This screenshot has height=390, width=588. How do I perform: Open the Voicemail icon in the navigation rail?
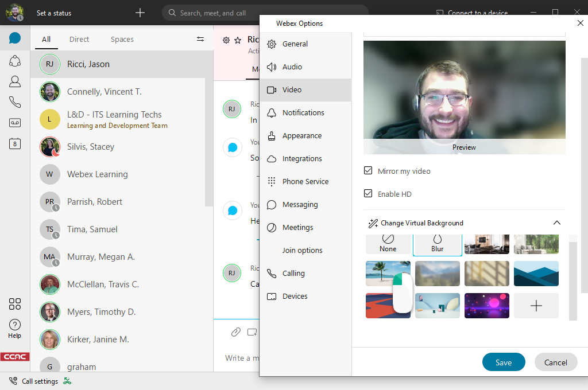click(14, 123)
